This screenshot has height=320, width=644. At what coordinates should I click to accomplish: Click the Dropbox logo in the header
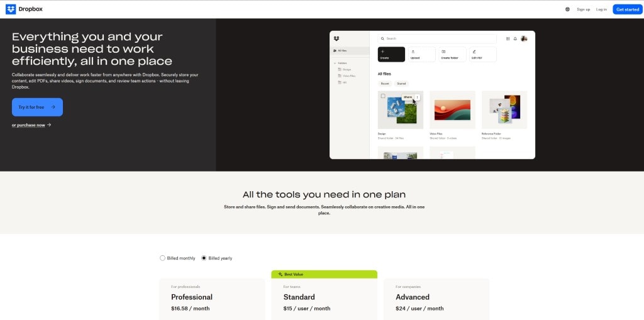tap(25, 9)
